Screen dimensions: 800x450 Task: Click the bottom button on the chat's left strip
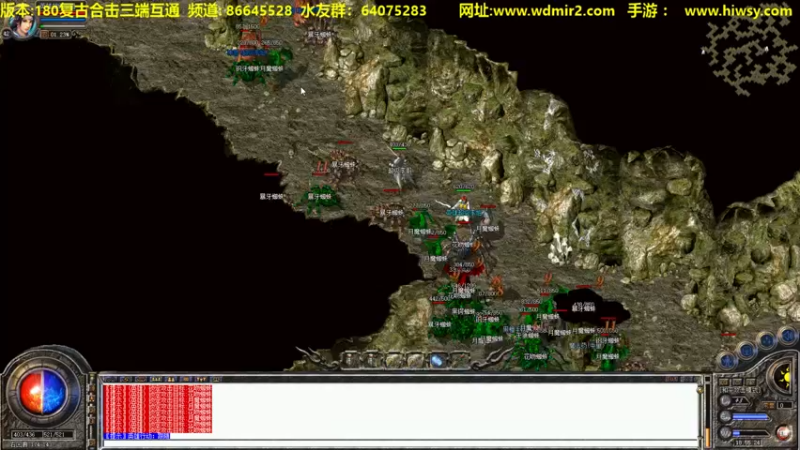(x=92, y=442)
